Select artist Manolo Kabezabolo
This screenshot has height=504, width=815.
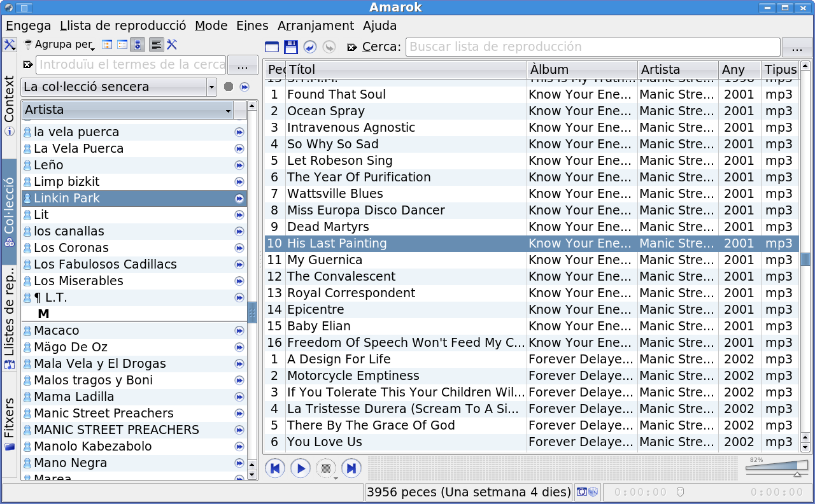(134, 447)
